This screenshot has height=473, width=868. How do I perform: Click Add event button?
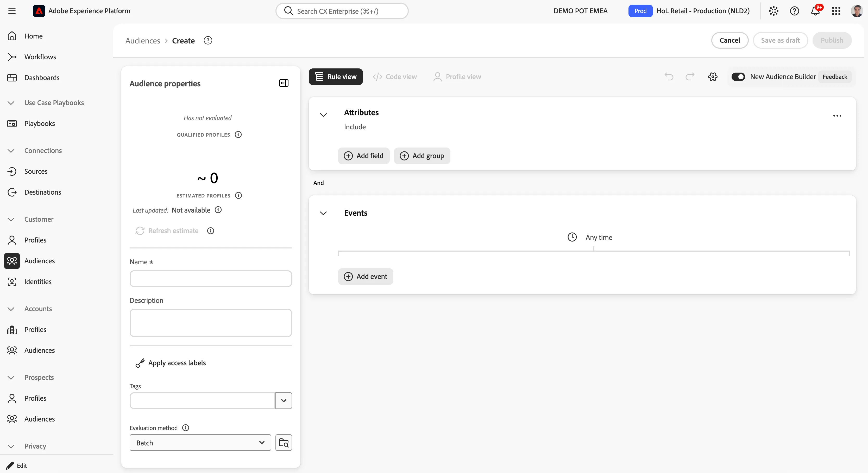point(366,276)
